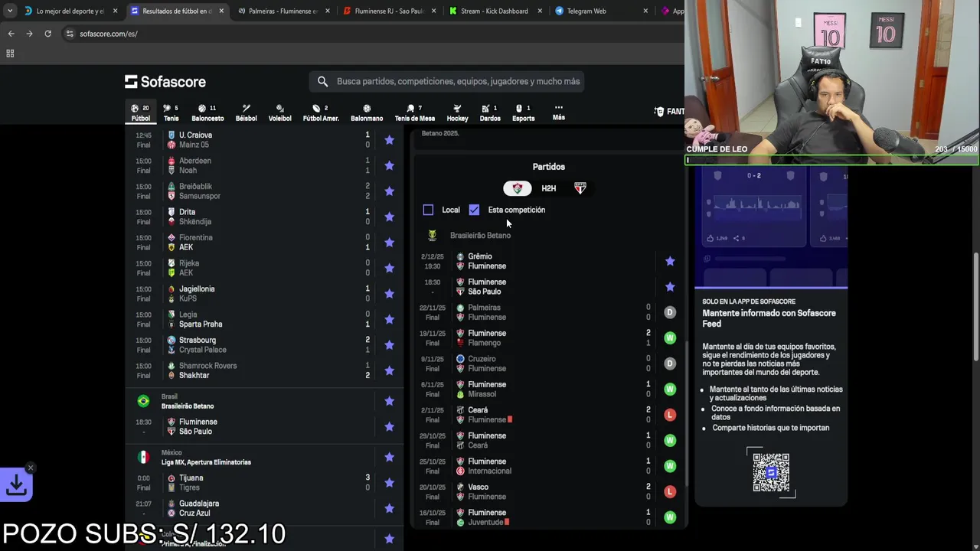
Task: Click the sofascore.com/es/ address bar
Action: pyautogui.click(x=109, y=34)
